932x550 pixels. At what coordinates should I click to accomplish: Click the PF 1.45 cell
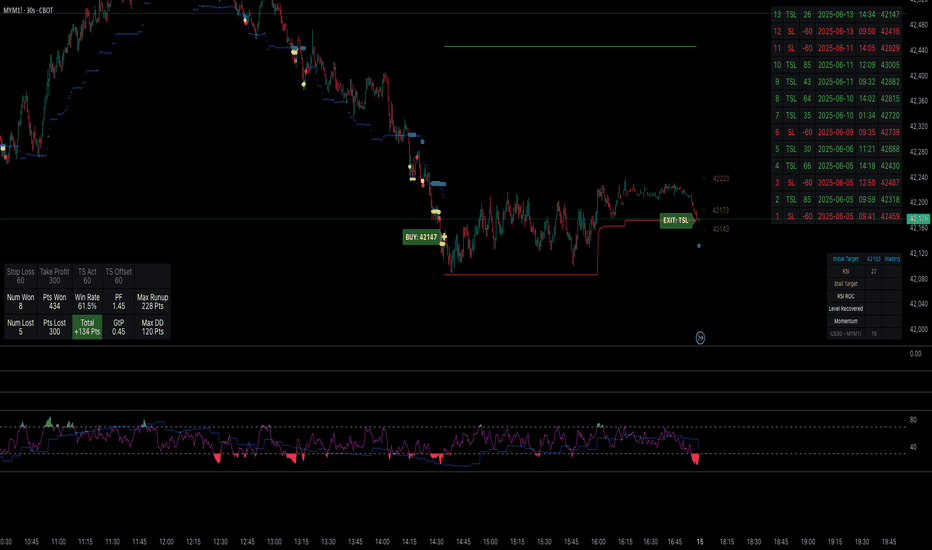pos(118,301)
